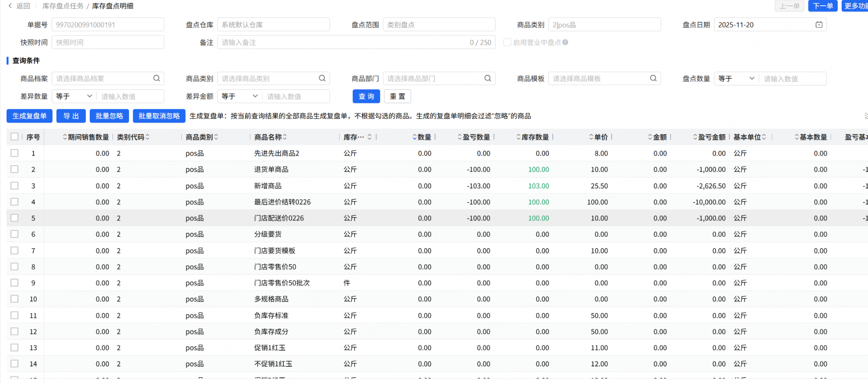The width and height of the screenshot is (868, 383).
Task: Click the magnifier icon in 商品部门 field
Action: [488, 78]
